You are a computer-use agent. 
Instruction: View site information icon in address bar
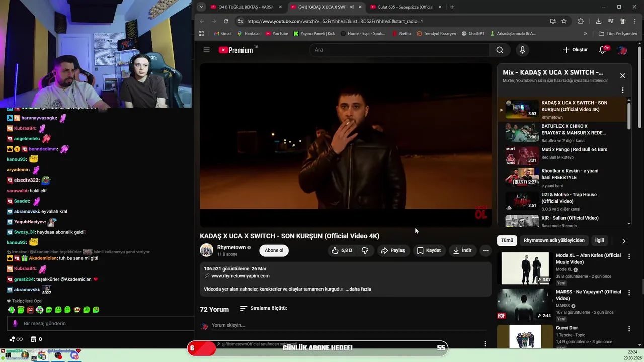click(x=240, y=21)
